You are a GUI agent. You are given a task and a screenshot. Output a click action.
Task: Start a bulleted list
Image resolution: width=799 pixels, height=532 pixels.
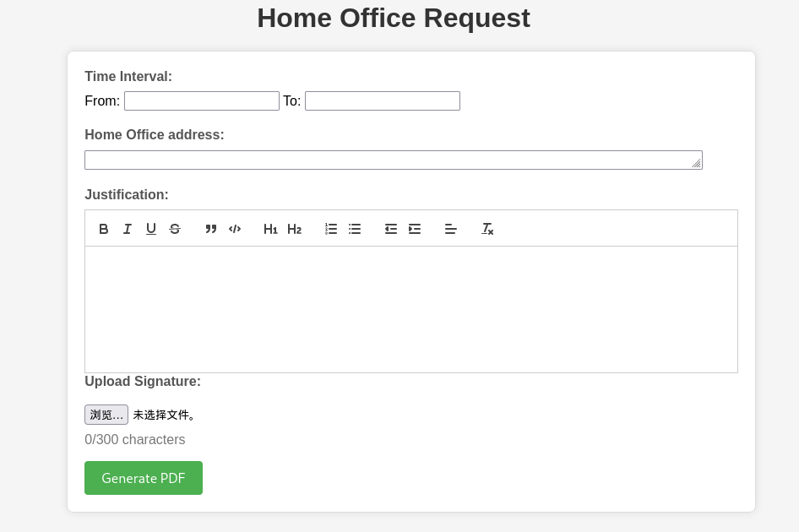(x=355, y=229)
